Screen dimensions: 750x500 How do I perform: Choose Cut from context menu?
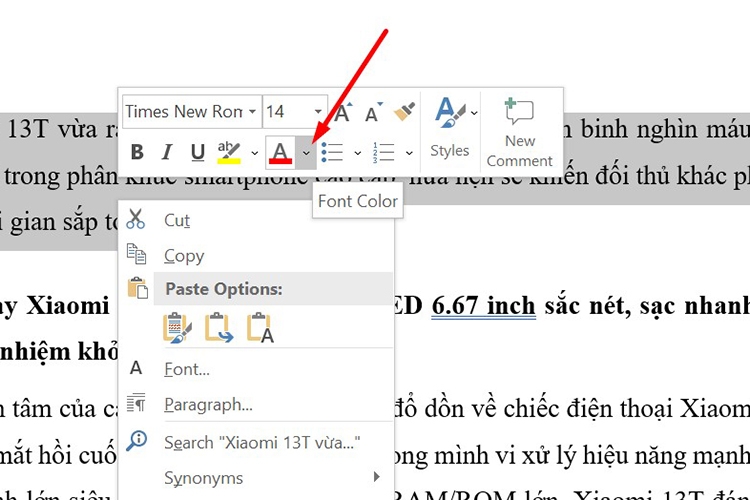pyautogui.click(x=256, y=220)
